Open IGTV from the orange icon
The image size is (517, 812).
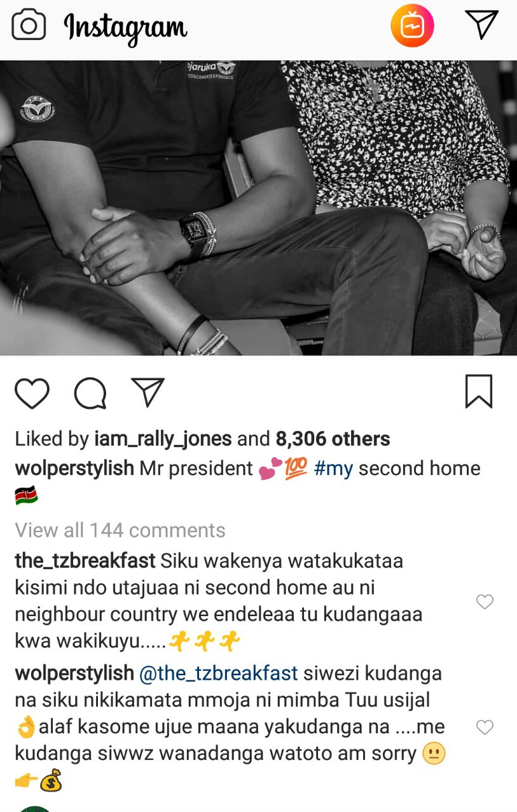pyautogui.click(x=412, y=26)
